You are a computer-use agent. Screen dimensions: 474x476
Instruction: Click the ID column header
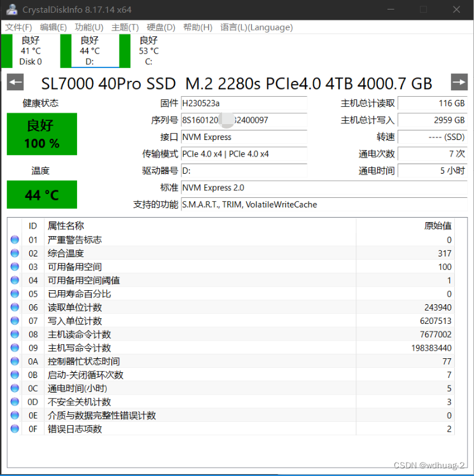coord(33,226)
